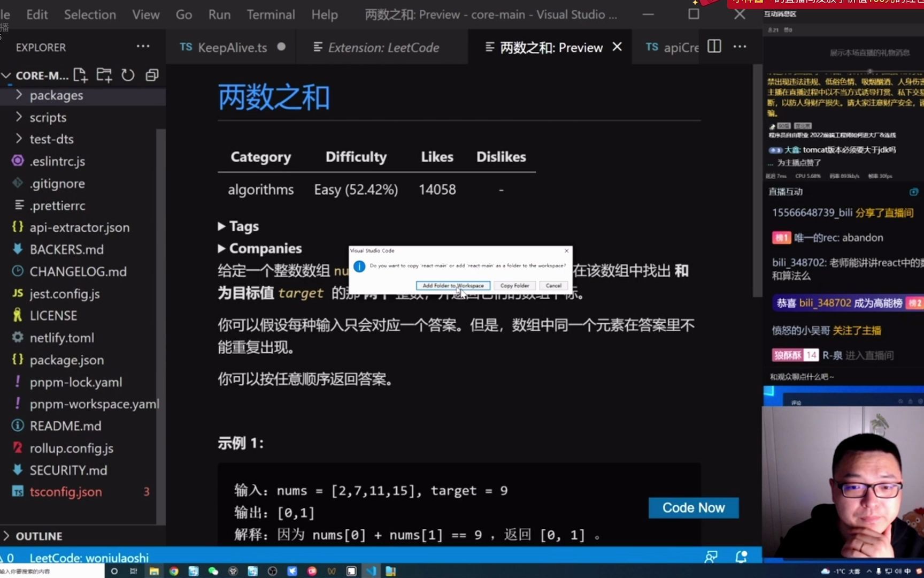The width and height of the screenshot is (924, 578).
Task: Open api-extractor.json file
Action: point(80,227)
